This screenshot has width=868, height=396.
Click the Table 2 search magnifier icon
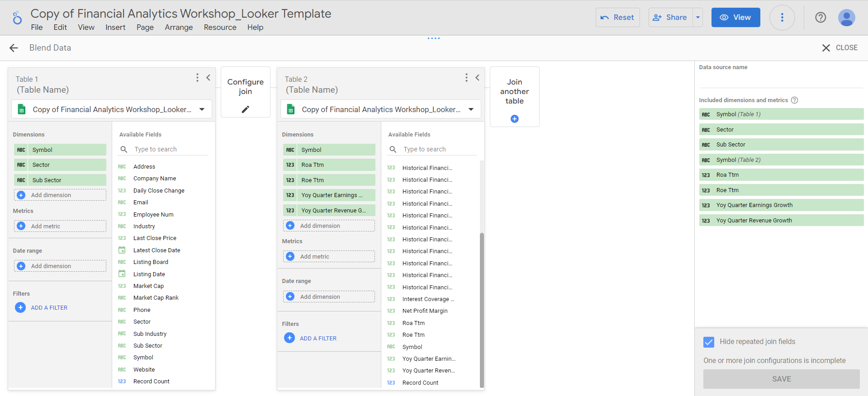[393, 149]
